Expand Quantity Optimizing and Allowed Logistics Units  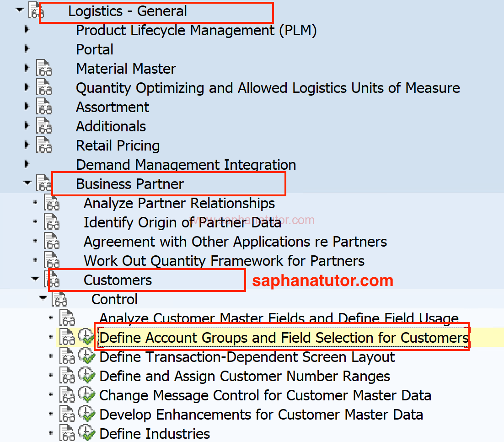pyautogui.click(x=27, y=87)
